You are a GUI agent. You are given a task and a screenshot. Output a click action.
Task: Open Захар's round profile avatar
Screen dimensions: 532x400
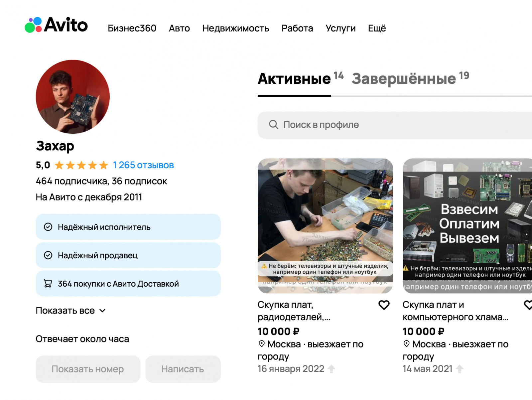tap(73, 97)
